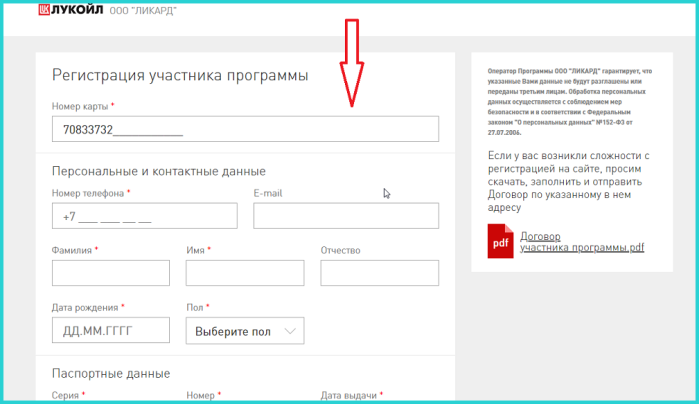The height and width of the screenshot is (404, 699).
Task: Click the Серия passport label
Action: coord(66,395)
